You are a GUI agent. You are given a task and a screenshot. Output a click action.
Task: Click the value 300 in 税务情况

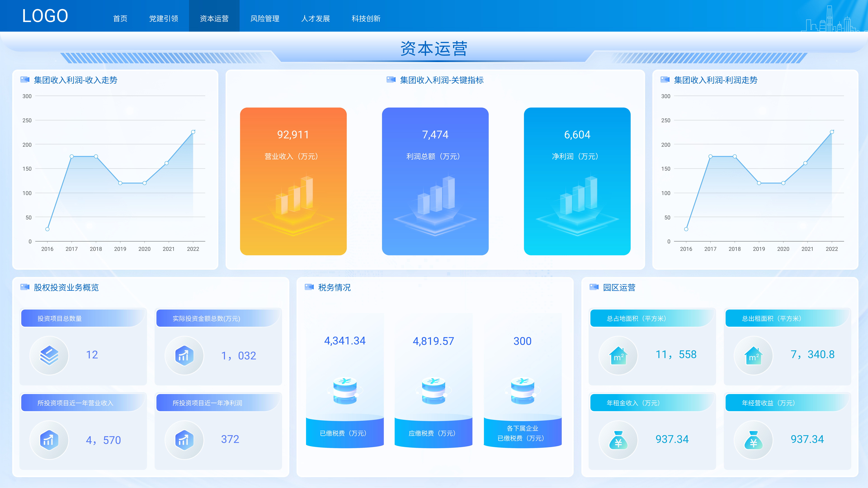click(x=523, y=341)
